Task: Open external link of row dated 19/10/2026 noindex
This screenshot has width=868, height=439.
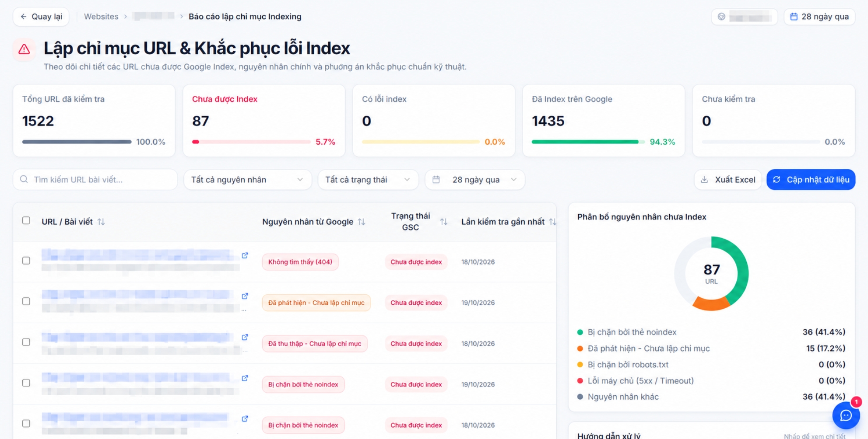Action: pyautogui.click(x=245, y=378)
